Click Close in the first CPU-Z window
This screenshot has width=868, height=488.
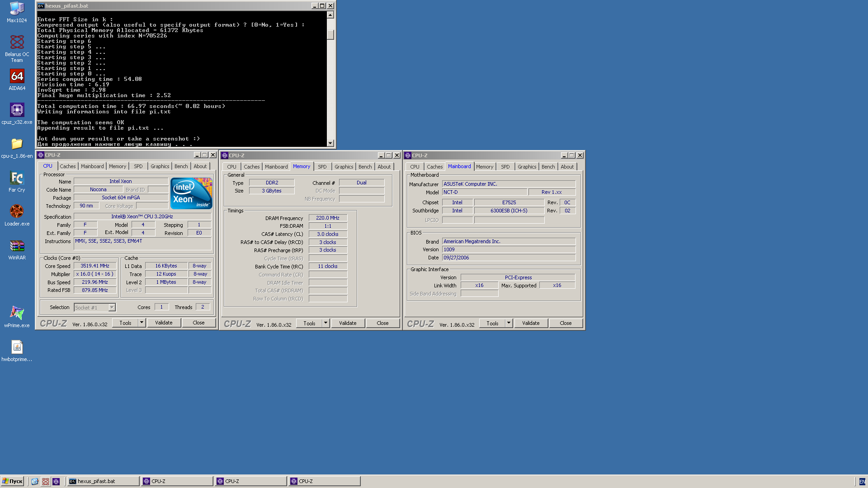tap(198, 323)
